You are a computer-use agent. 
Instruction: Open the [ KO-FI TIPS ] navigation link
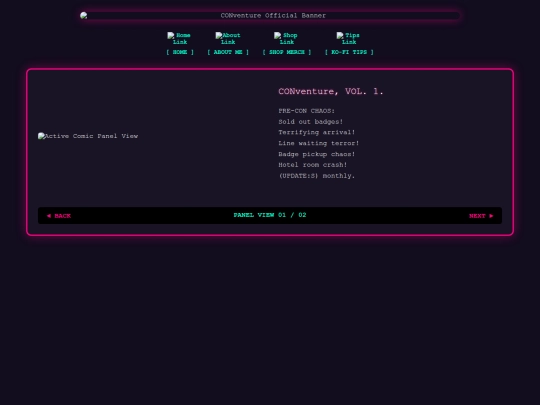349,52
